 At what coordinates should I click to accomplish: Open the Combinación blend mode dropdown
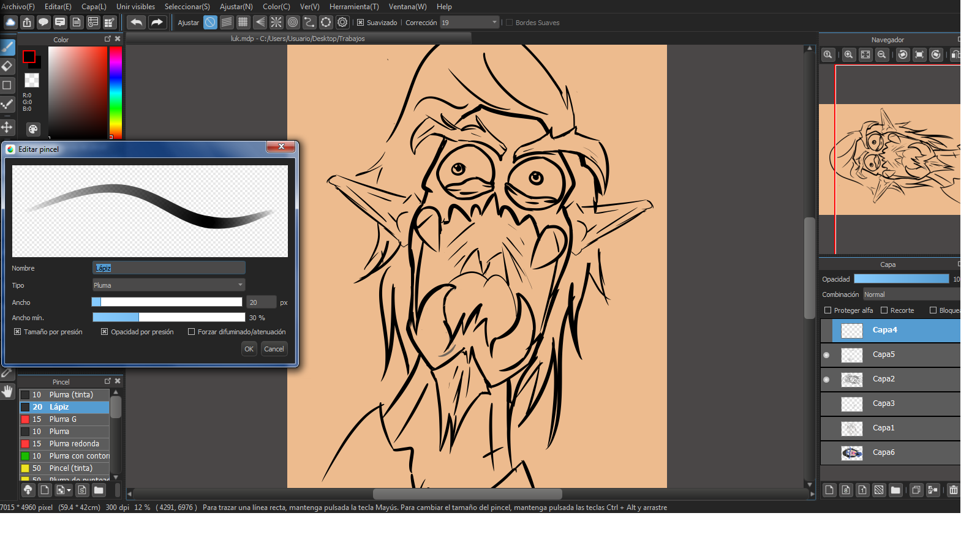tap(911, 294)
